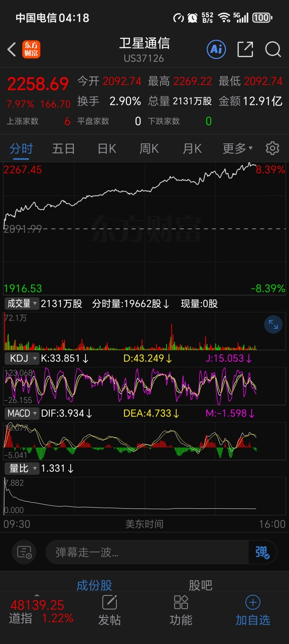Expand the 更多 chart period dropdown

[238, 149]
